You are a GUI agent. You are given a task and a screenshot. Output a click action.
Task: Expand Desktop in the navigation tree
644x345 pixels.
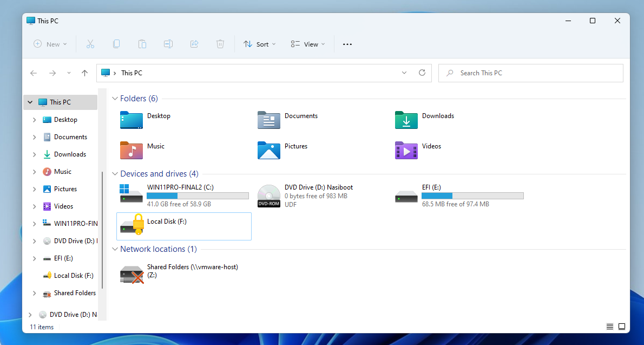[35, 120]
